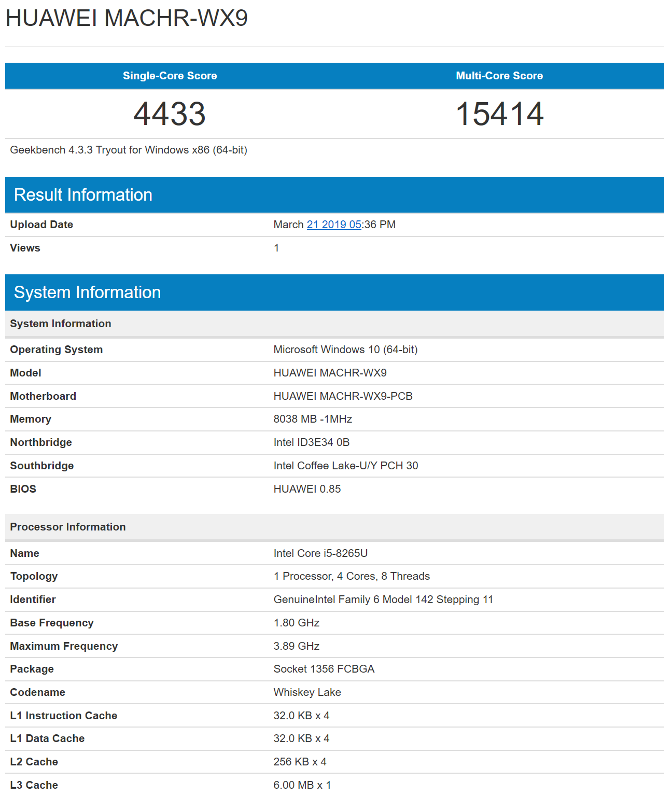Select '8038 MB -1MHz' memory value

(x=313, y=419)
